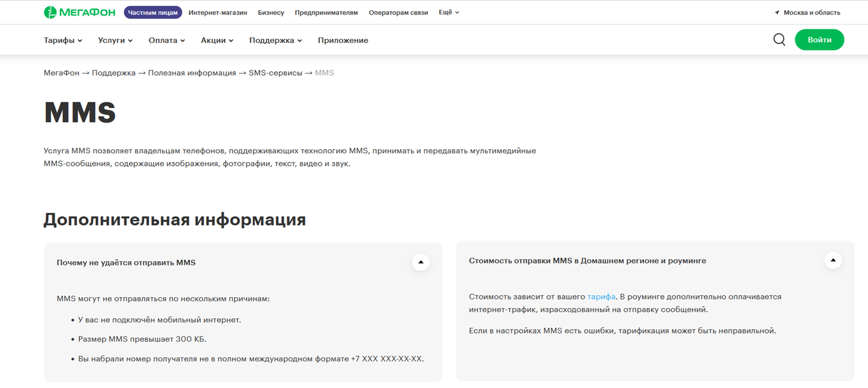Click 'Стоимость отправки MMS в Домашнем регионе' title
Viewport: 868px width, 388px height.
(x=587, y=261)
